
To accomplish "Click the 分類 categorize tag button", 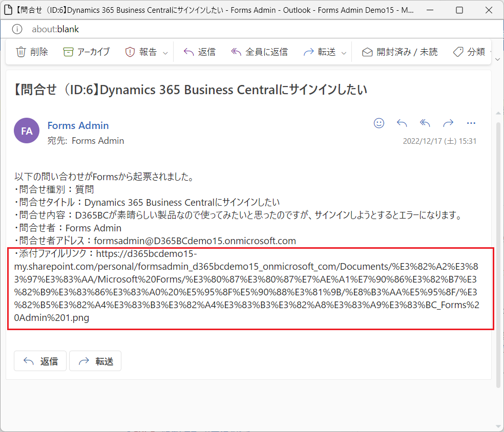I will (x=469, y=52).
